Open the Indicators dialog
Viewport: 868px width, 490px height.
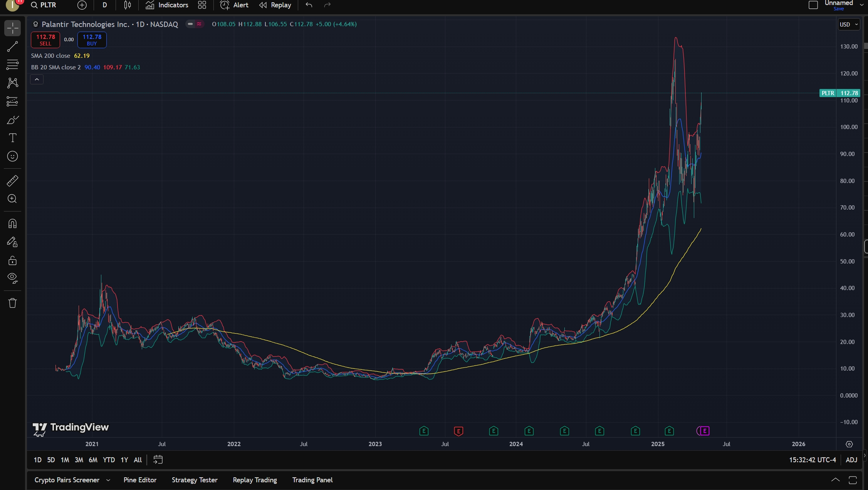(167, 5)
